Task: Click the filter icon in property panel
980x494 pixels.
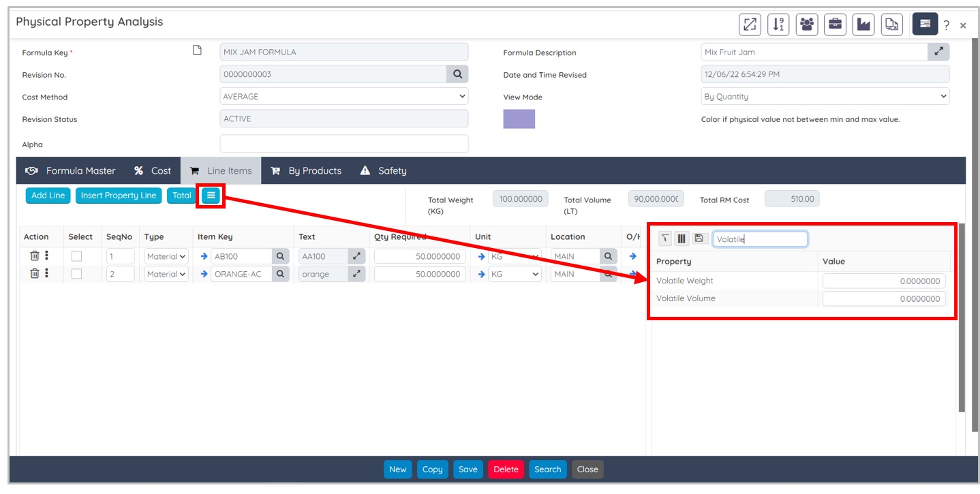Action: pos(665,238)
